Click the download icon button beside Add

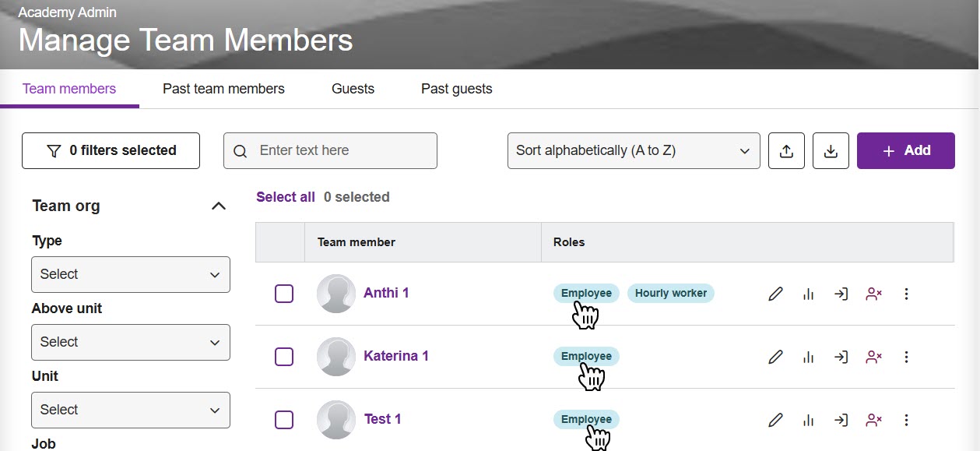click(831, 151)
